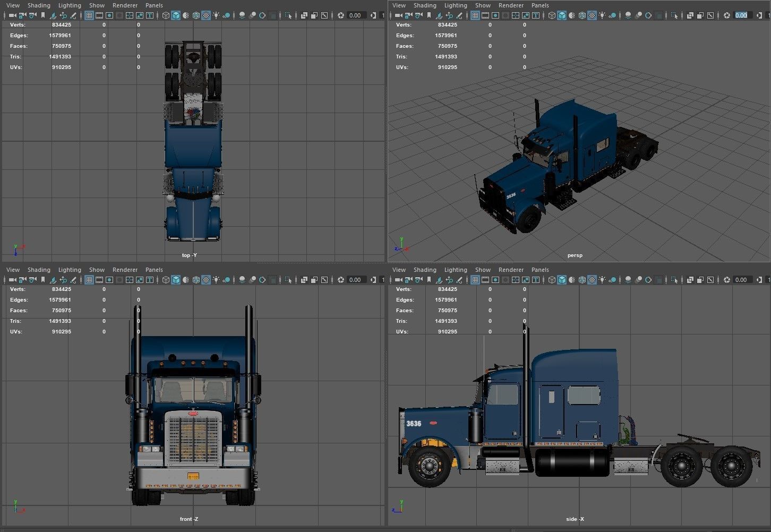Toggle Film Gate in top view panel
This screenshot has height=532, width=771.
(x=99, y=15)
